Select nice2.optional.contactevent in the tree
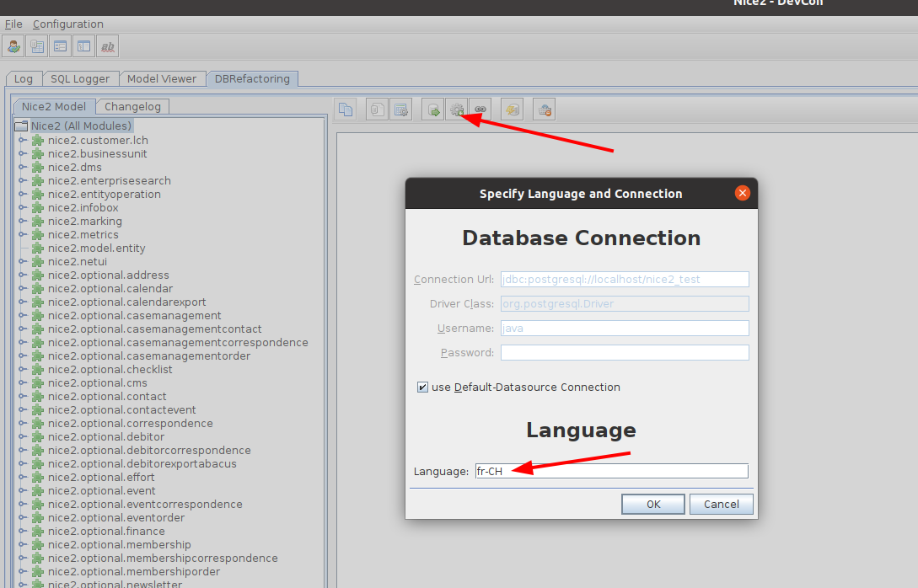Screen dimensions: 918x588 pyautogui.click(x=121, y=409)
